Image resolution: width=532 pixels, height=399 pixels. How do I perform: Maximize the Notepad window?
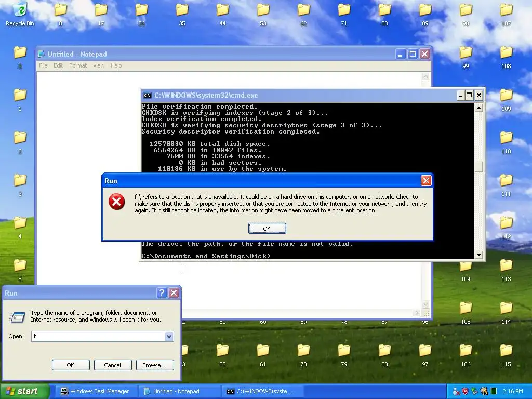pos(413,54)
